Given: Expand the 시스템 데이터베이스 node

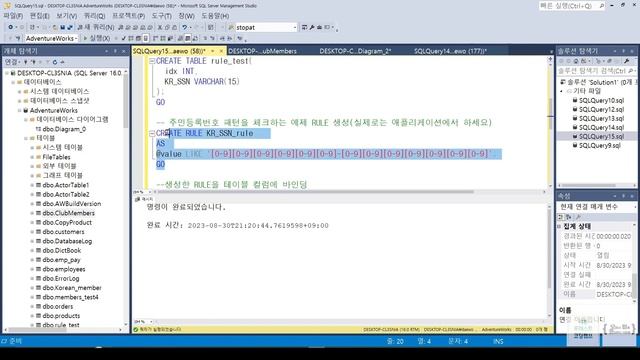Looking at the screenshot, I should 20,91.
